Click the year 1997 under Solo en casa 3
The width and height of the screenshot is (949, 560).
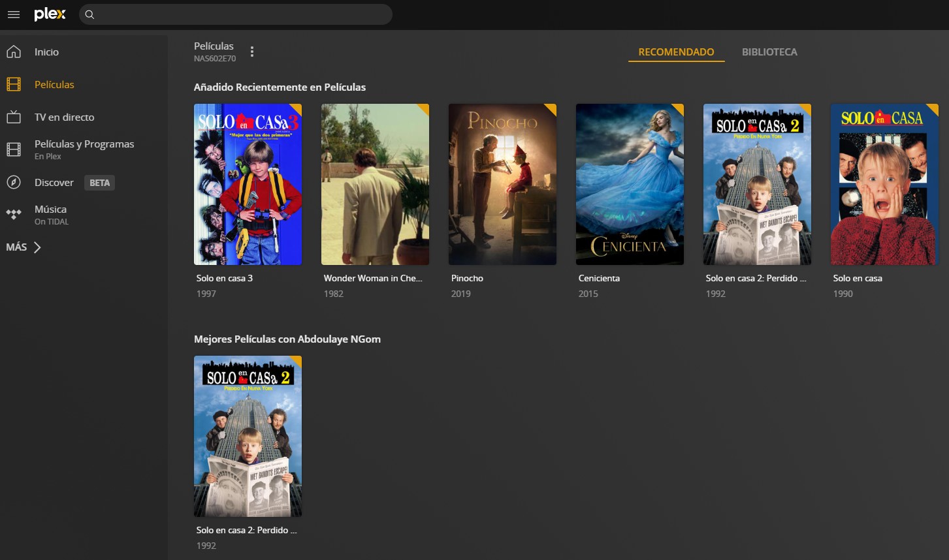tap(206, 294)
